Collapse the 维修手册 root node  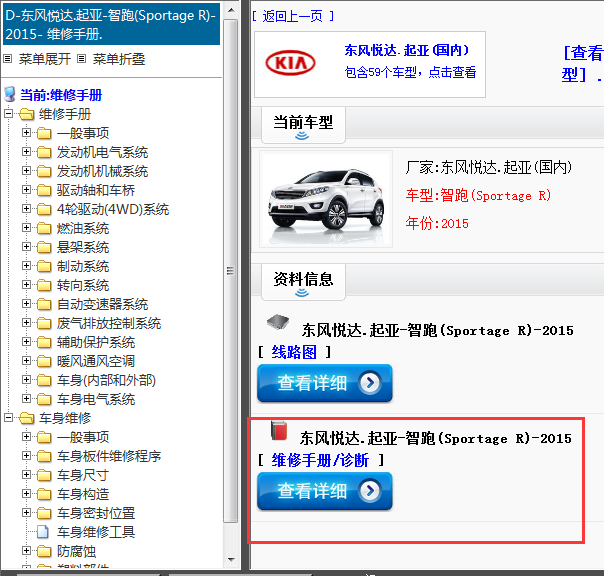point(8,114)
